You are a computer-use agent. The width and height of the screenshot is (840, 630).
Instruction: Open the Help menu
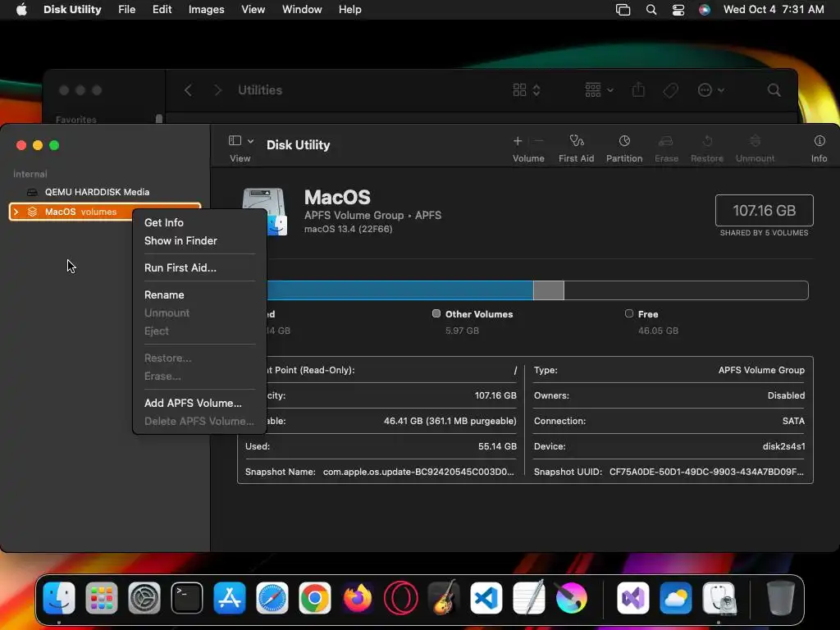(x=349, y=10)
